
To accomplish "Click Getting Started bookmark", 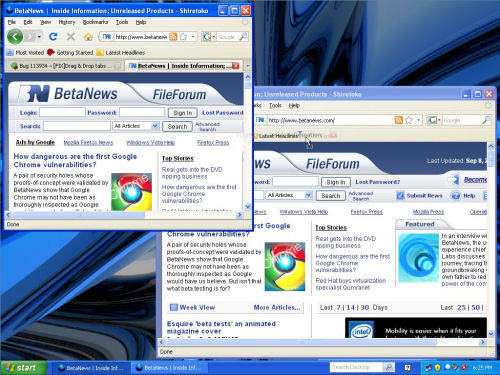I will coord(70,53).
